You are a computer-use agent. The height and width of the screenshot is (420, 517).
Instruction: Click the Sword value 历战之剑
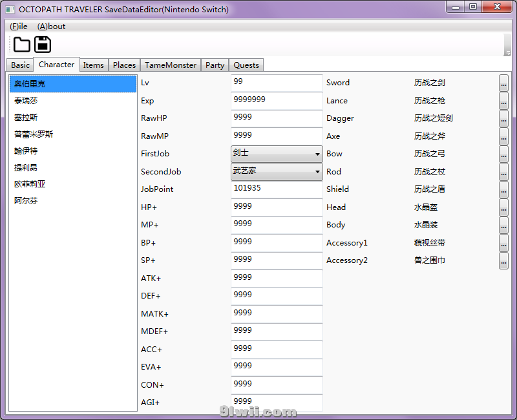tap(429, 83)
